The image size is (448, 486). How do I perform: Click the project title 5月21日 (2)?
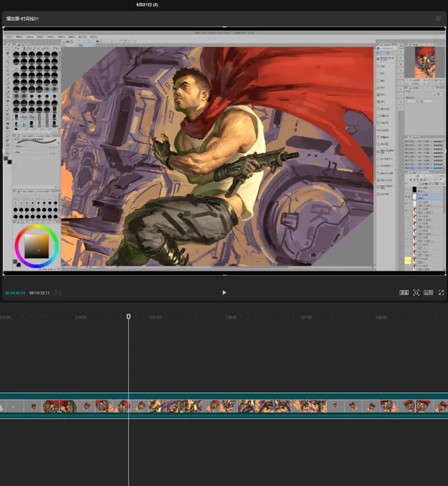pyautogui.click(x=147, y=5)
